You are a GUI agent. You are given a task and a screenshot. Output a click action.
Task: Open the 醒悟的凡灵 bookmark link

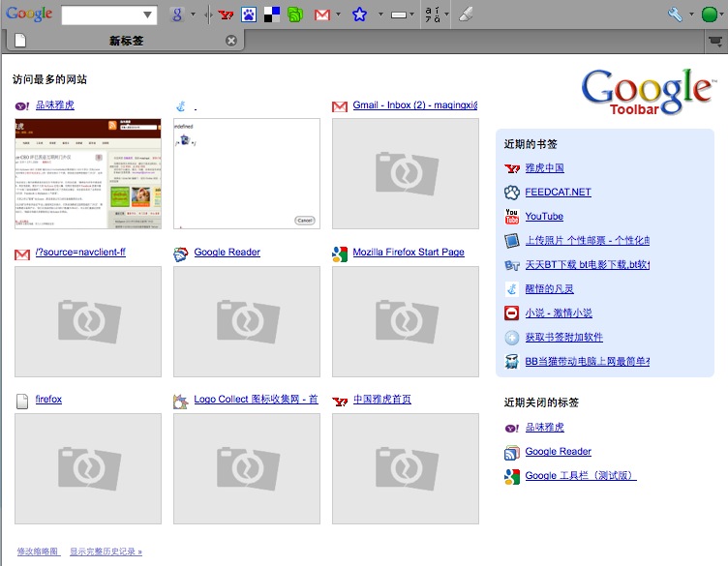pyautogui.click(x=549, y=289)
